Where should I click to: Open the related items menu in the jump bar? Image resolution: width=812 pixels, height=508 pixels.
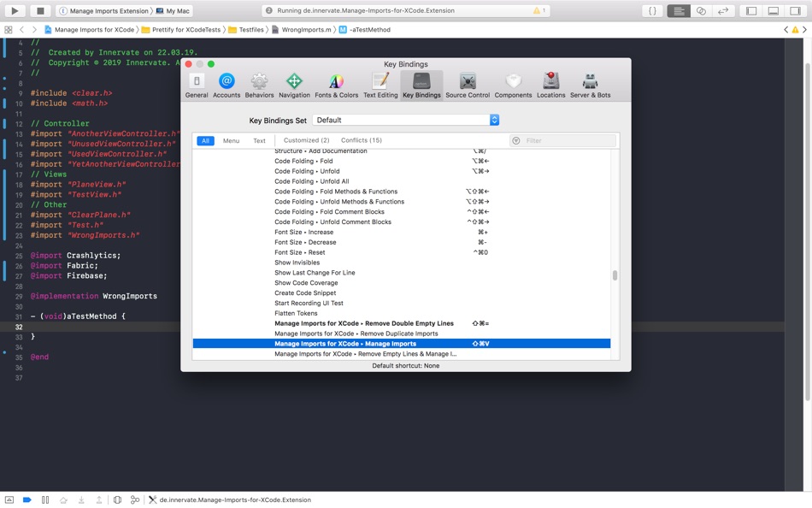click(x=9, y=30)
